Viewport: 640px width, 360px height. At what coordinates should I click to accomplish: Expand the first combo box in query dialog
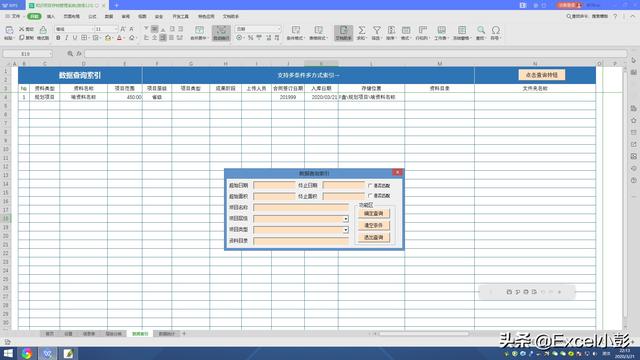(x=346, y=219)
